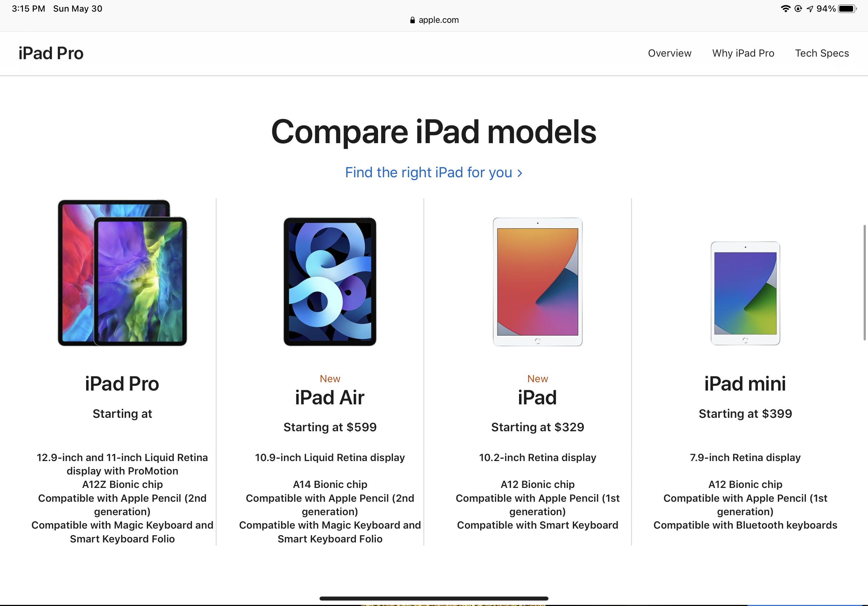Screen dimensions: 868x606
Task: Tap the orange iPad product image
Action: tap(538, 282)
